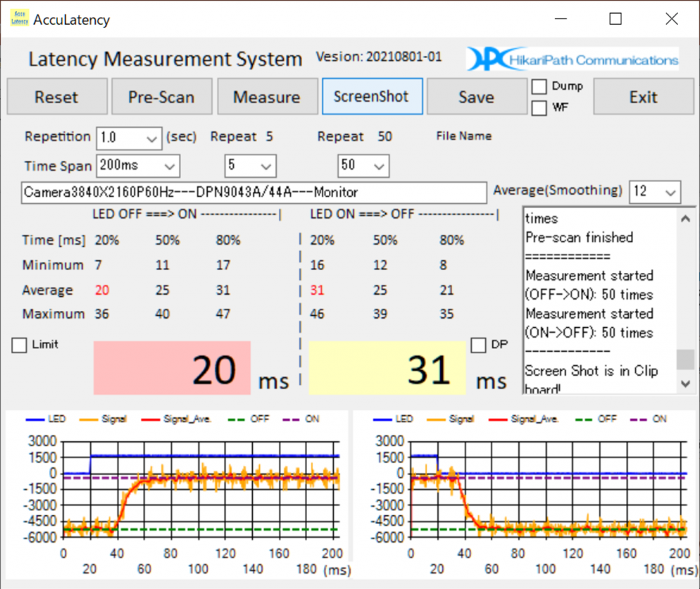Click the pink 20 ms result box
Viewport: 700px width, 589px height.
coord(172,368)
